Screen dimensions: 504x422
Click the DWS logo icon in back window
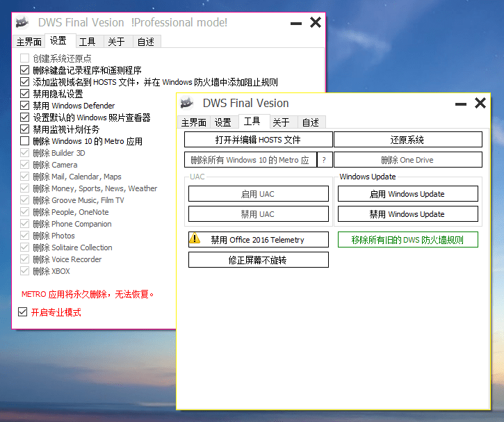(22, 23)
